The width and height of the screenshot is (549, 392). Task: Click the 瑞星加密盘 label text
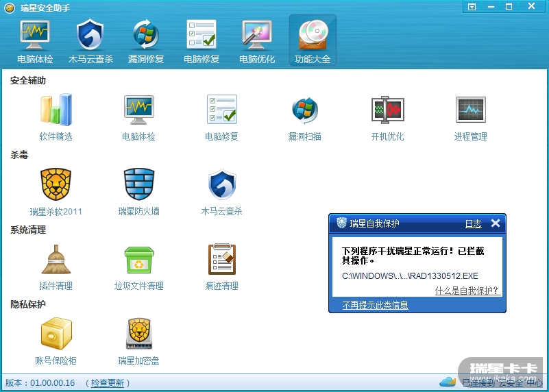point(139,360)
